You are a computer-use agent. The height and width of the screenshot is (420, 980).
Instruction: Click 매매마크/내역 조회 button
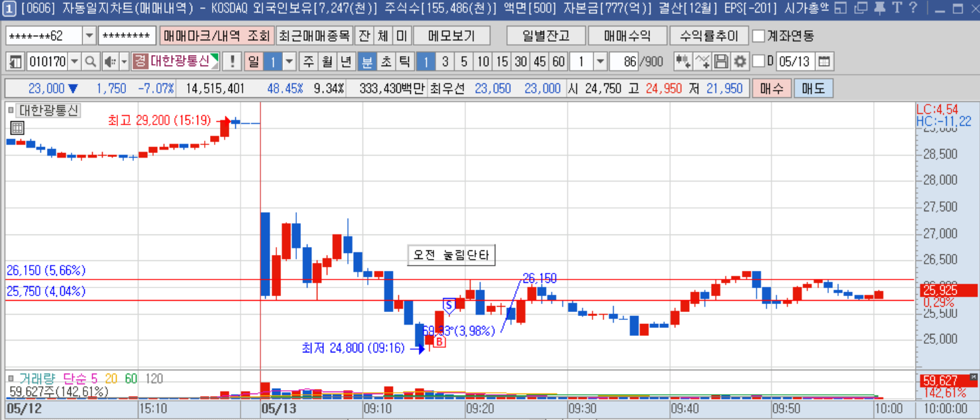(x=217, y=36)
